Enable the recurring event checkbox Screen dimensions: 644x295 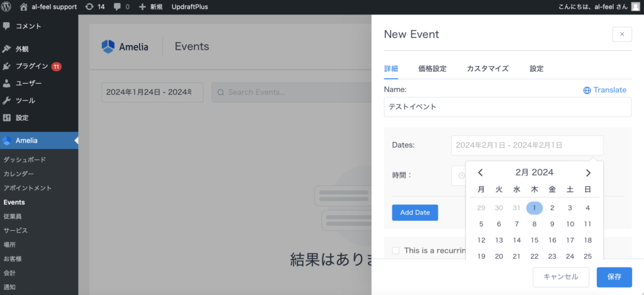(396, 250)
